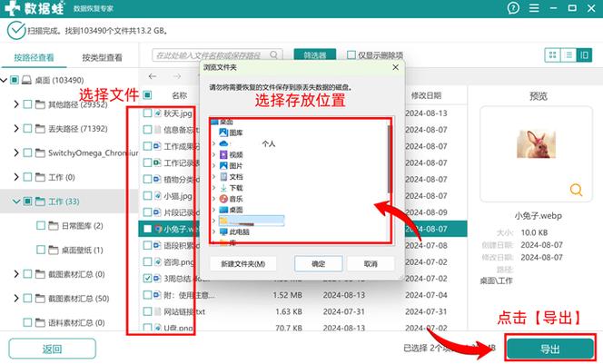Select 文档 documents folder in dialog
Image resolution: width=603 pixels, height=364 pixels.
click(x=232, y=177)
